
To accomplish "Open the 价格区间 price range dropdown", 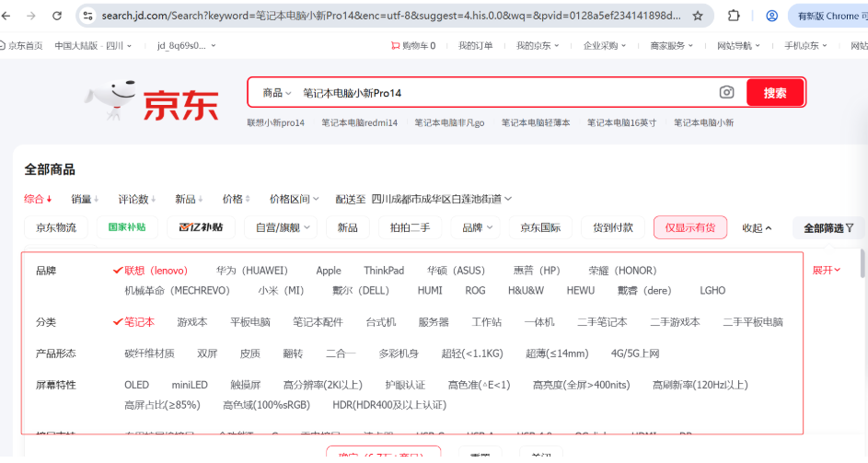I will [294, 199].
